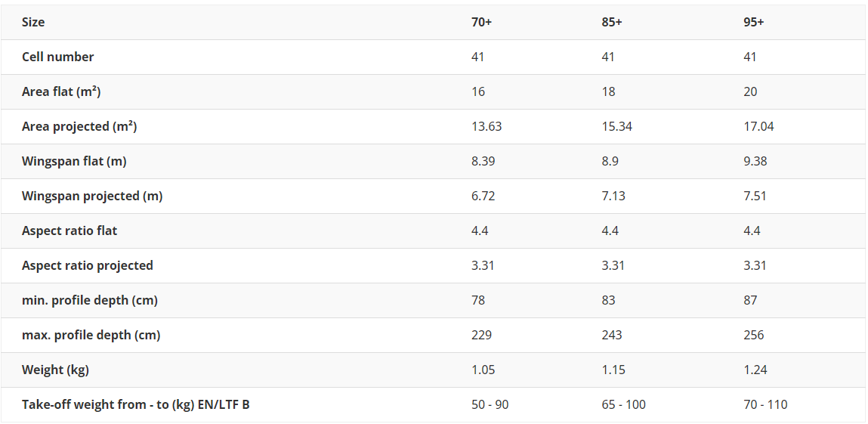Click the 65 - 100 take-off weight range

(x=624, y=405)
